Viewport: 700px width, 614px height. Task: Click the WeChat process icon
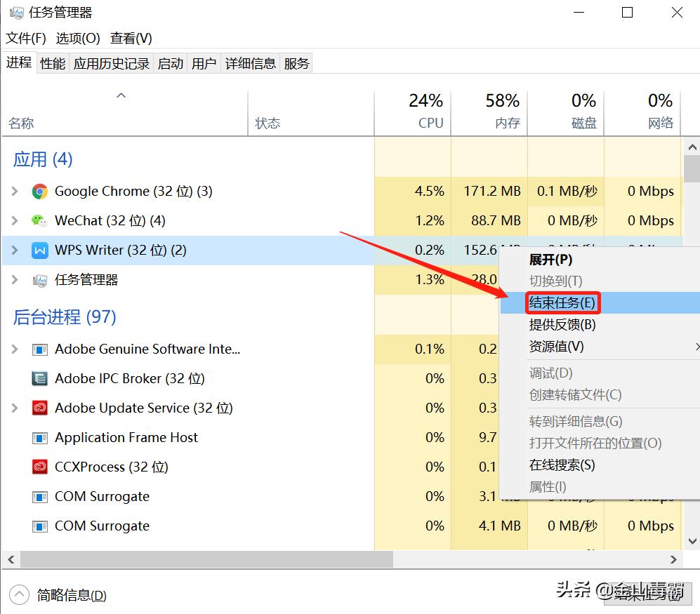point(40,220)
